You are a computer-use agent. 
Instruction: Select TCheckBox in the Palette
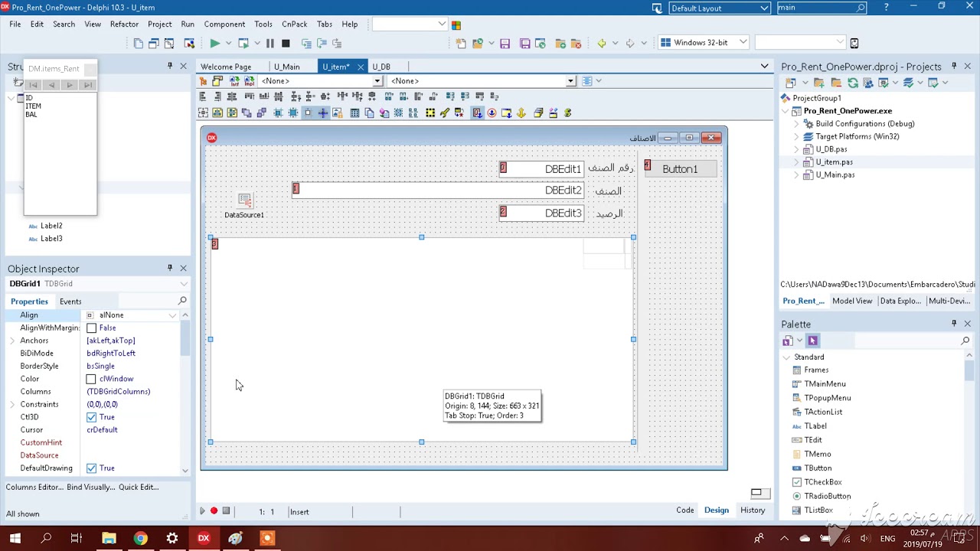[x=823, y=482]
